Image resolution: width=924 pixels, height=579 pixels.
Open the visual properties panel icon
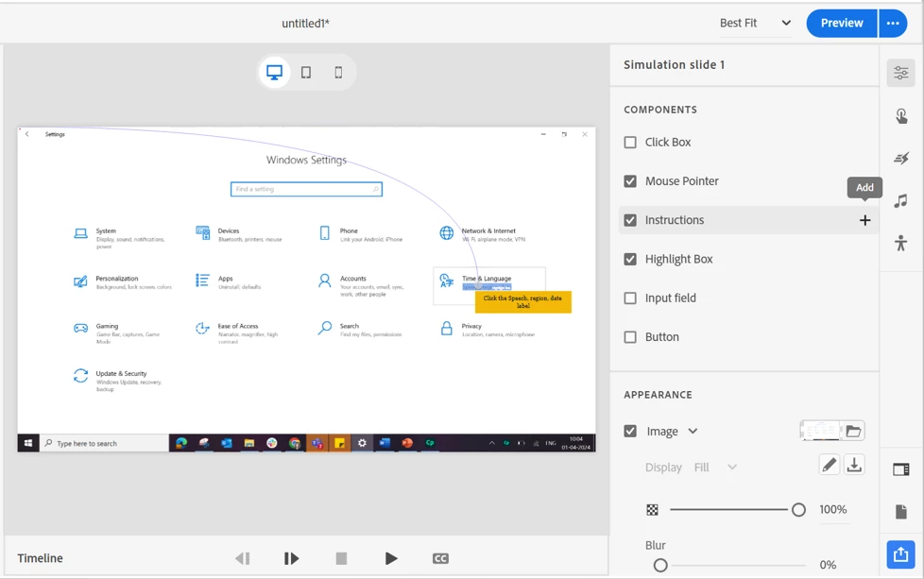(x=901, y=73)
